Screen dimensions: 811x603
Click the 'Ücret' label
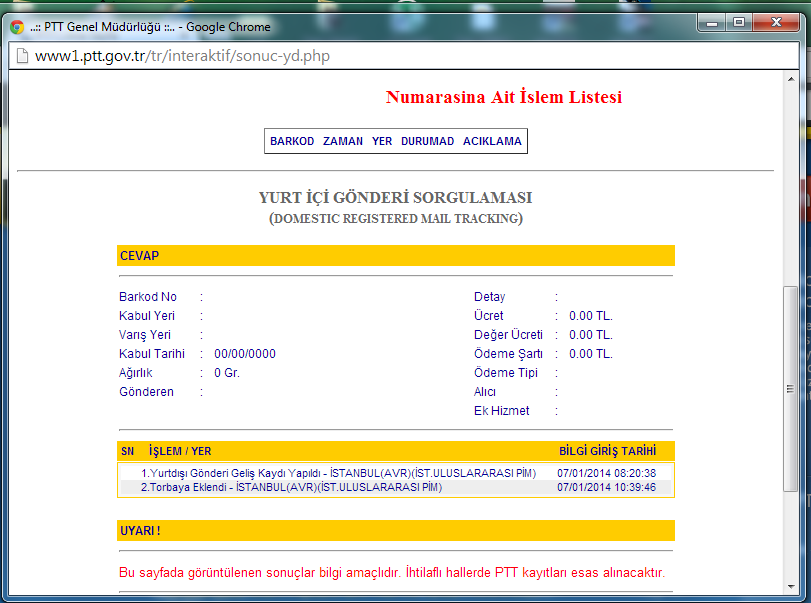[488, 316]
